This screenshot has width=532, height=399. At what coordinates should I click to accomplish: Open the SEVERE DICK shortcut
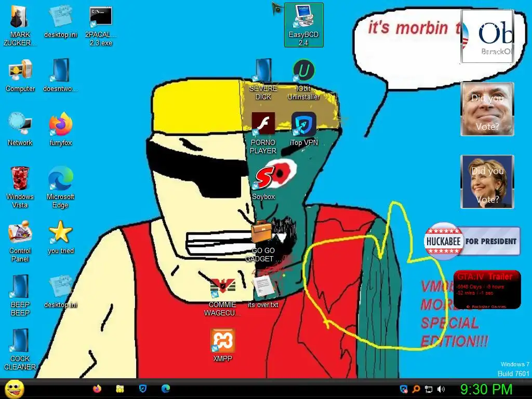tap(263, 79)
